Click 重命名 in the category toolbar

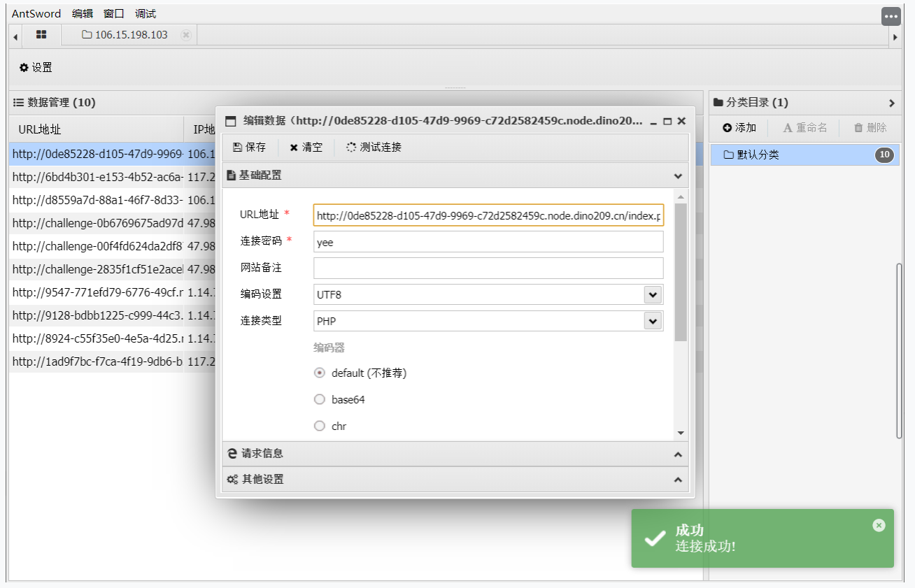[805, 128]
